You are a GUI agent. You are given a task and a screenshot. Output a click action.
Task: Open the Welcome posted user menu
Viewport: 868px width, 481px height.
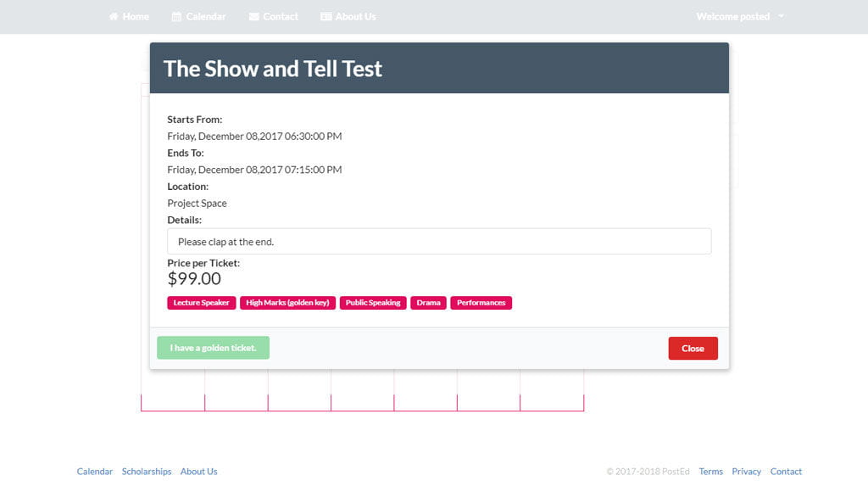[x=732, y=16]
